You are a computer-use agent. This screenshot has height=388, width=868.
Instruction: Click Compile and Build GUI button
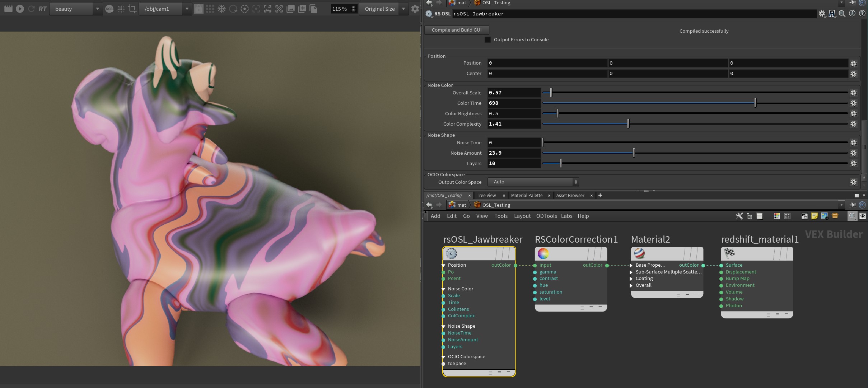pyautogui.click(x=456, y=30)
